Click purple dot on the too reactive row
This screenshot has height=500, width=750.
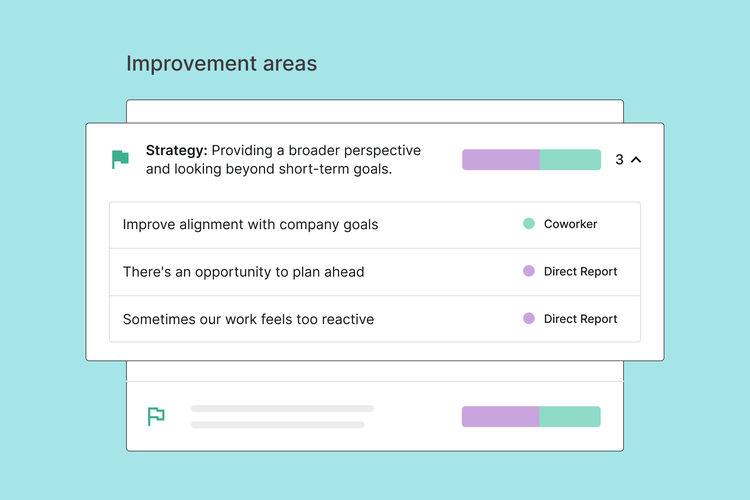529,319
